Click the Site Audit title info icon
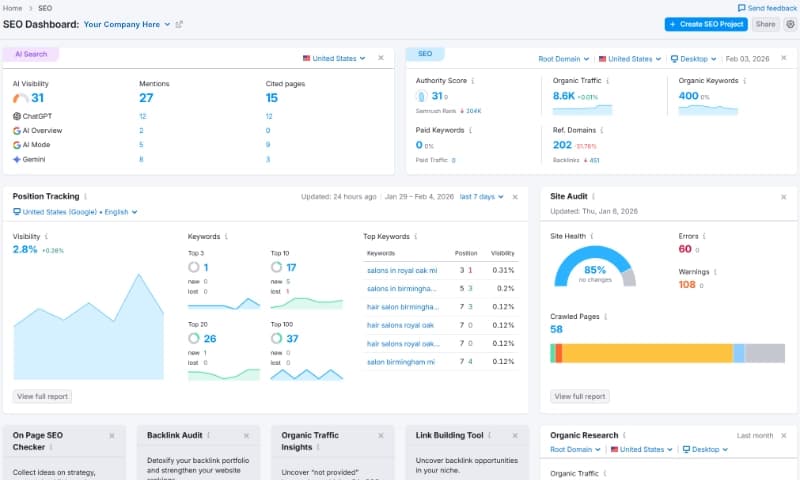Image resolution: width=800 pixels, height=480 pixels. click(594, 196)
